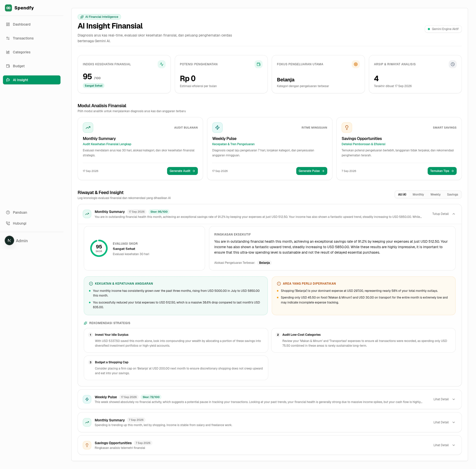Click the Generate Pulse button
476x469 pixels.
pos(312,171)
